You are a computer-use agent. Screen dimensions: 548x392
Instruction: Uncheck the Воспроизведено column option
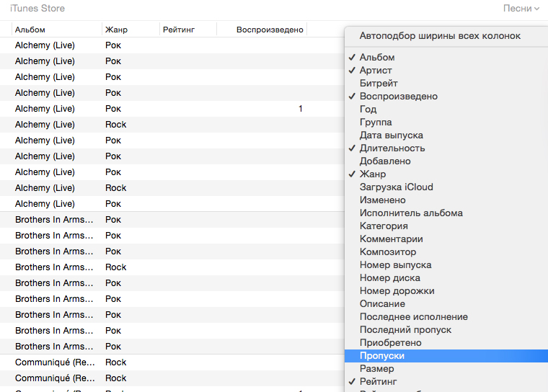pos(446,96)
